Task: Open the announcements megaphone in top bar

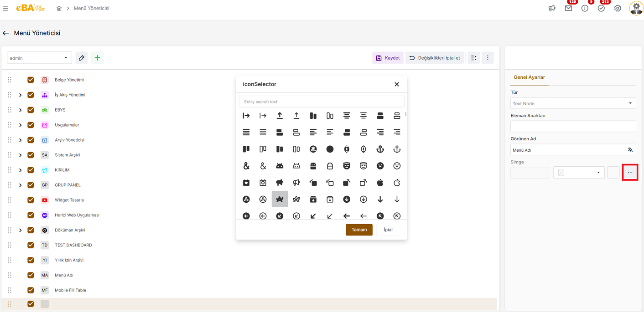Action: point(552,8)
